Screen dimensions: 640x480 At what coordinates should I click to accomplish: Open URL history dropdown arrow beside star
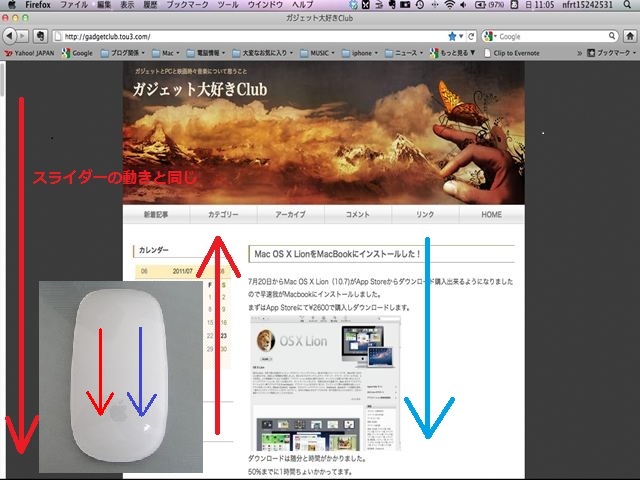coord(461,36)
